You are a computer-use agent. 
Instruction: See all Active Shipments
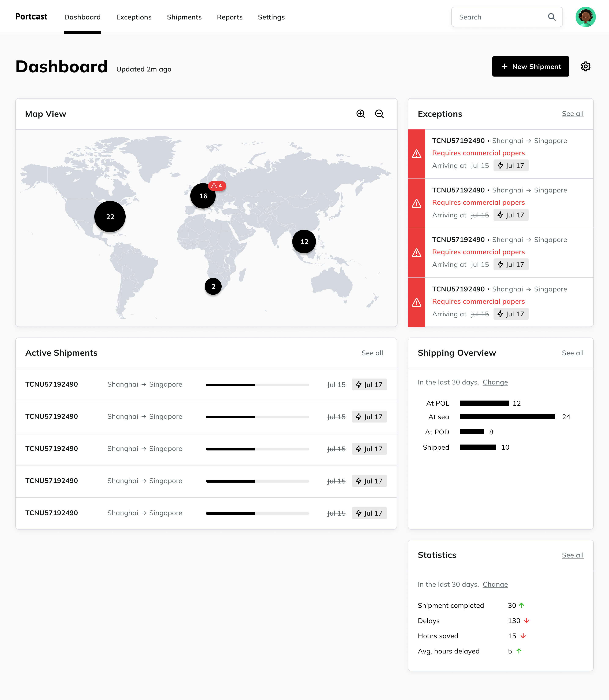(372, 353)
